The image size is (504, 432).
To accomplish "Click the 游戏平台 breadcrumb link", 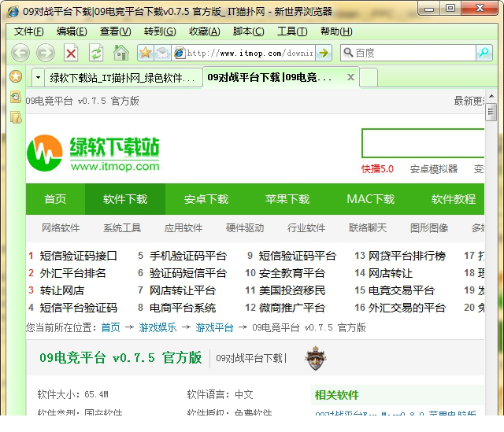I will [214, 327].
